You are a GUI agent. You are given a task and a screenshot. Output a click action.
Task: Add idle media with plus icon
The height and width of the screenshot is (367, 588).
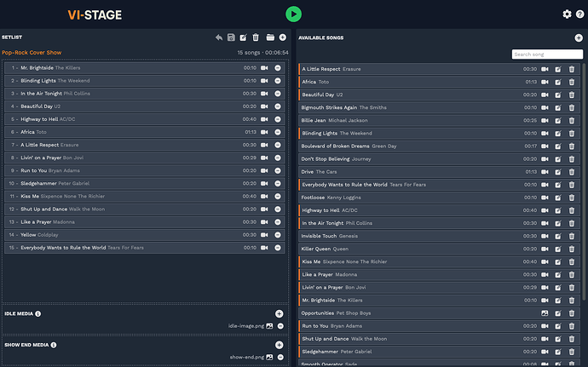(x=279, y=313)
